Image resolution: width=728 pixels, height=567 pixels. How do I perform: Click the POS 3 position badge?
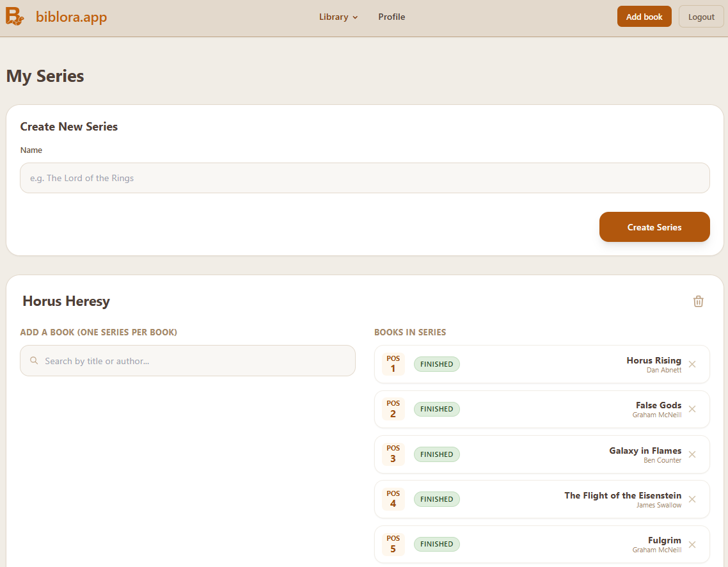pyautogui.click(x=393, y=454)
